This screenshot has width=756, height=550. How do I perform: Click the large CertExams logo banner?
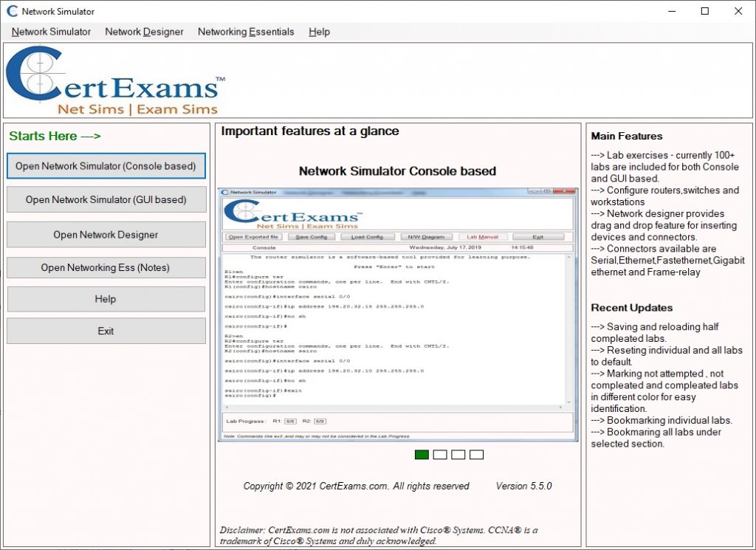111,78
